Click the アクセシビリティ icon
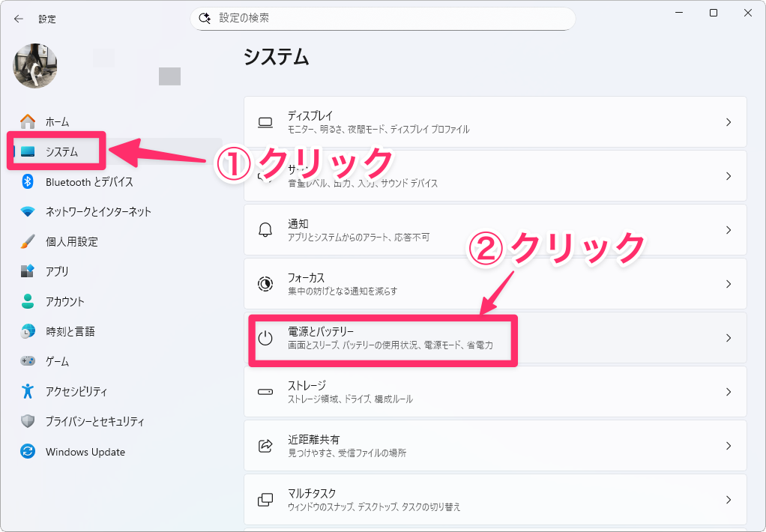Image resolution: width=766 pixels, height=532 pixels. (28, 391)
